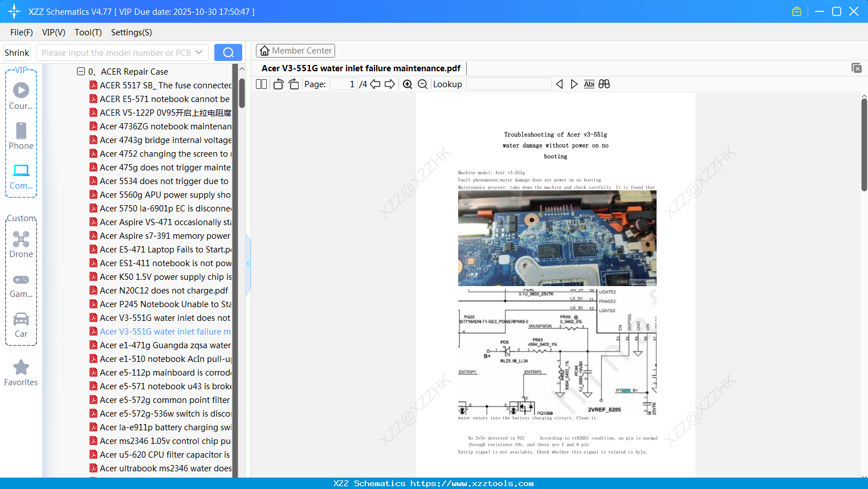Open ACER E5-571 notebook cannot be file
The image size is (868, 489).
pyautogui.click(x=161, y=99)
